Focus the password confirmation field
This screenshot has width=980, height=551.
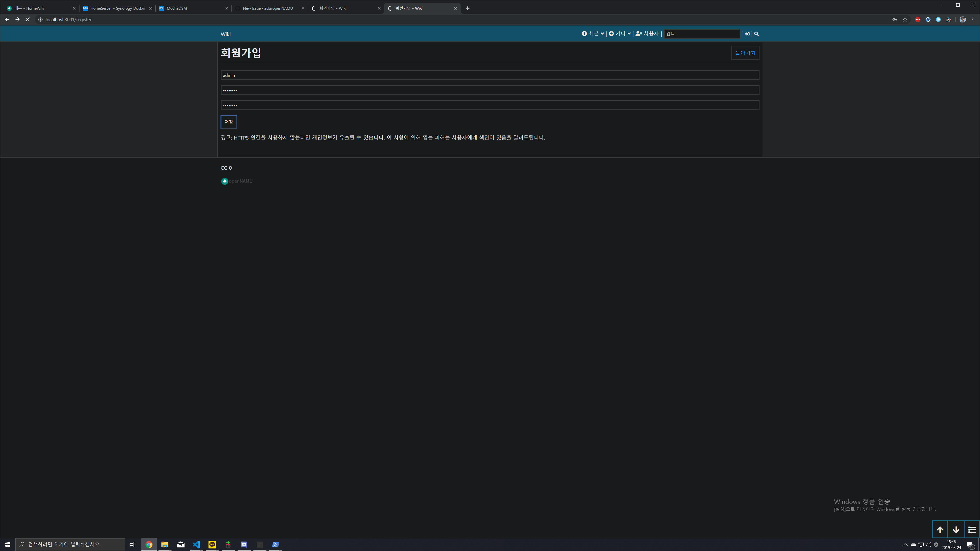point(490,105)
